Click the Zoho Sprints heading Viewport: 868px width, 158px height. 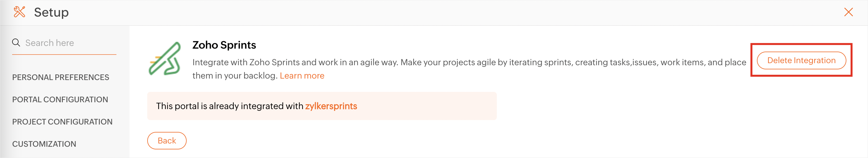click(224, 45)
